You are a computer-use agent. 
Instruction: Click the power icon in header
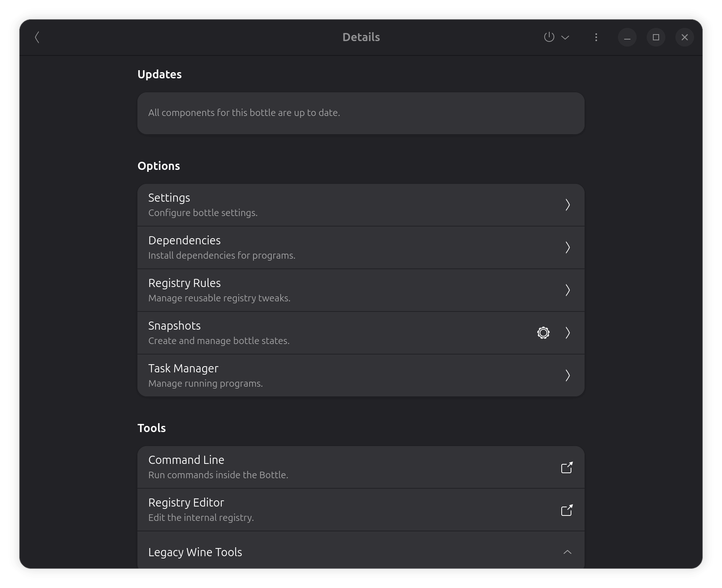549,37
